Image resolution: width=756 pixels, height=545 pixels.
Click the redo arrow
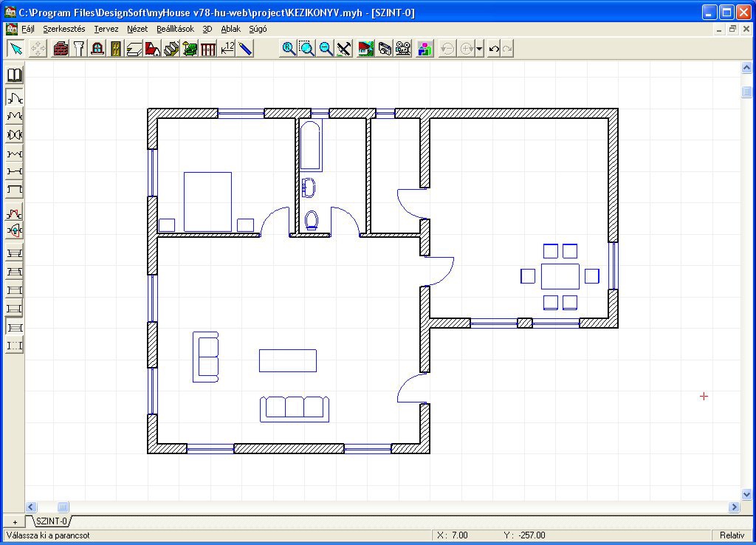point(507,49)
